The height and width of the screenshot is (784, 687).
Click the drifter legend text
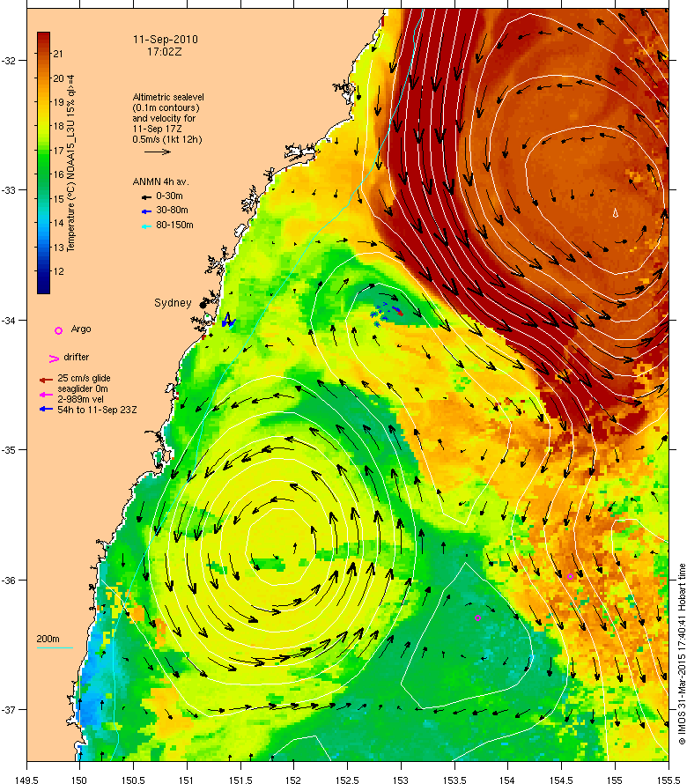pyautogui.click(x=77, y=357)
